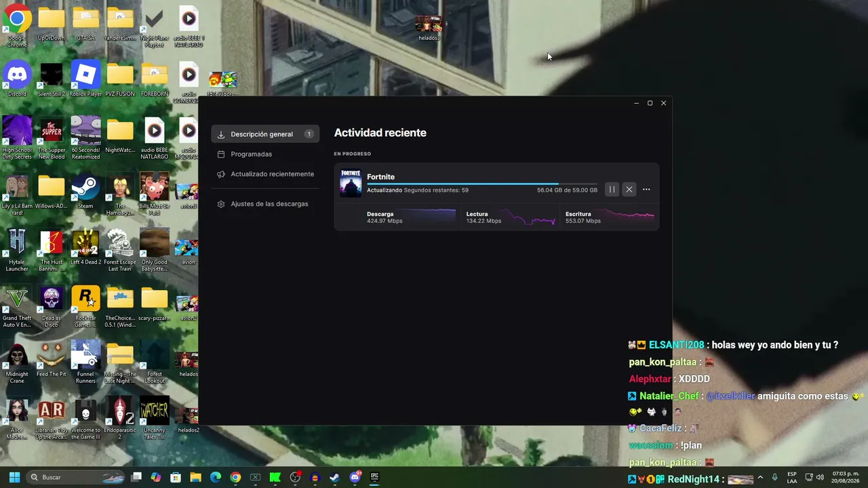
Task: Open Google Chrome desktop shortcut
Action: pyautogui.click(x=17, y=27)
